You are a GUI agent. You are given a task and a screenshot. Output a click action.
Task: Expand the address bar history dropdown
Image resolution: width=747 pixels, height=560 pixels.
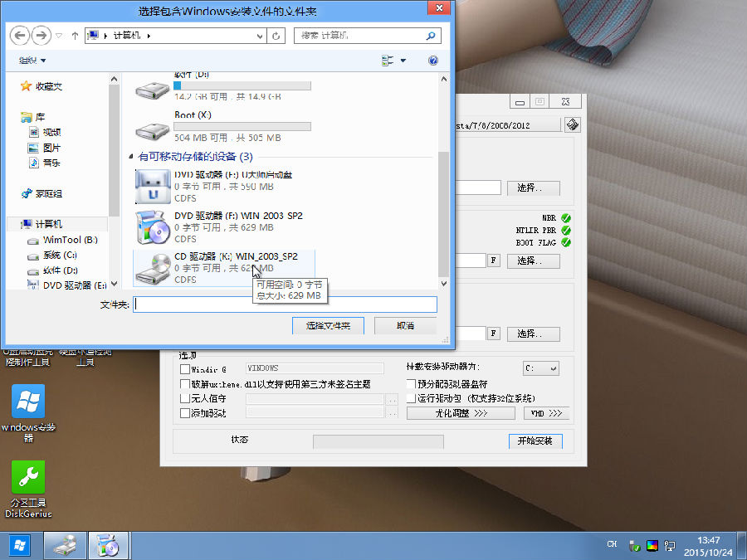(260, 36)
